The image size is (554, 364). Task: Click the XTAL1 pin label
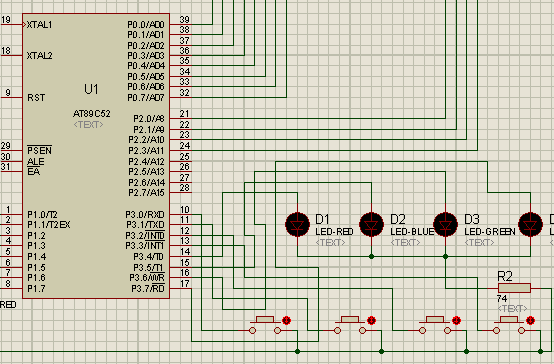point(40,25)
